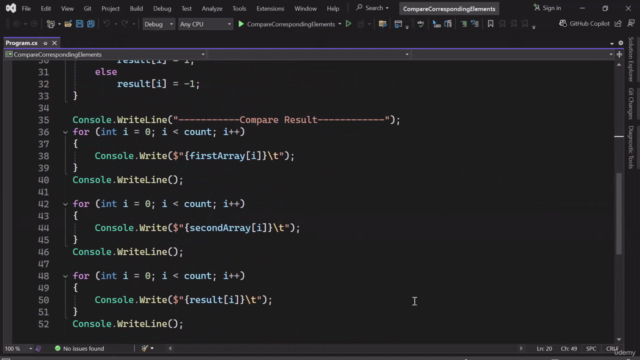This screenshot has height=360, width=640.
Task: Open the Project menu
Action: pos(110,8)
